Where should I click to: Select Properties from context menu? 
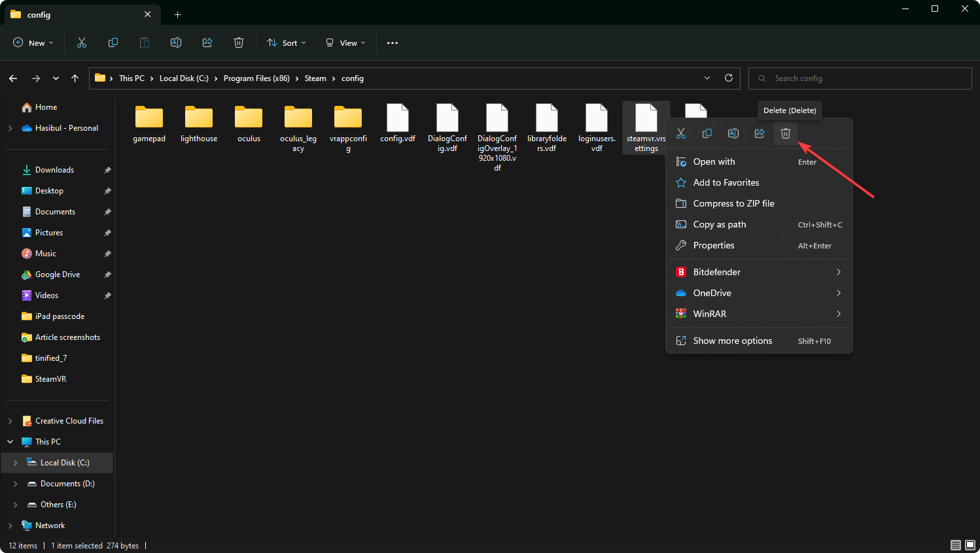coord(714,245)
